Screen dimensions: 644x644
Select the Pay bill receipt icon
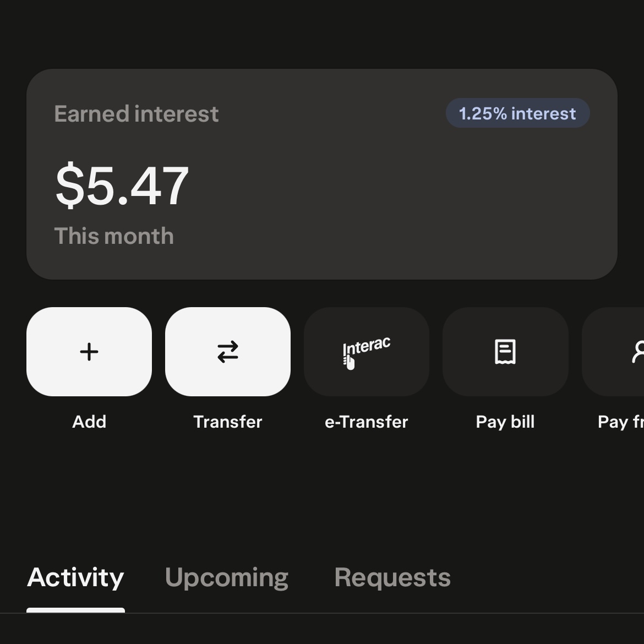[505, 352]
